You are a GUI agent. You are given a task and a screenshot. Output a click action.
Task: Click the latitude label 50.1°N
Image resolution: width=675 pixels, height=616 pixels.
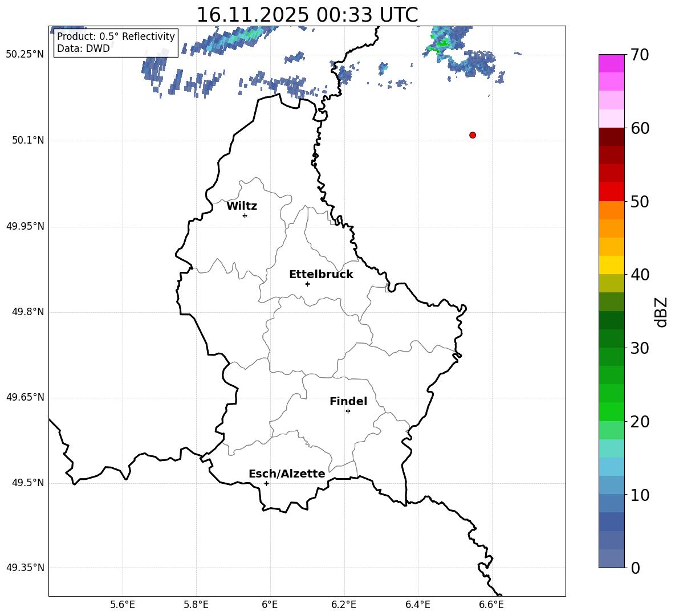pyautogui.click(x=28, y=140)
